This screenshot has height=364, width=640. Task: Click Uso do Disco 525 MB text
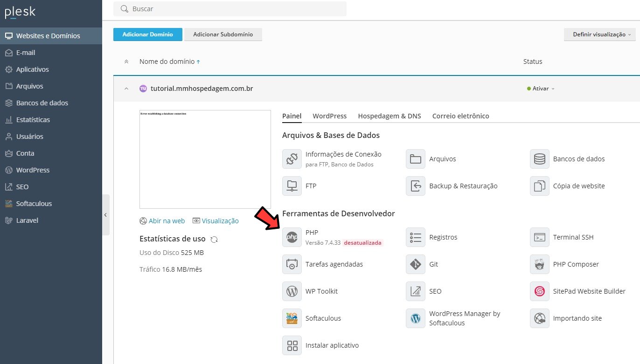[172, 253]
